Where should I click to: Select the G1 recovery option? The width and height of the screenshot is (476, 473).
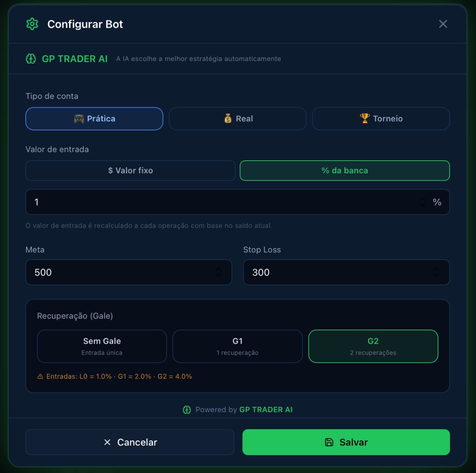click(237, 346)
